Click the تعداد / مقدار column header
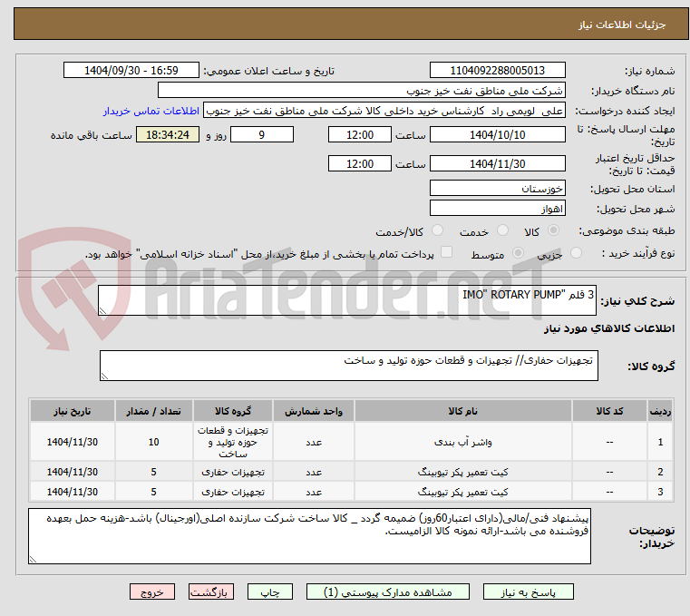 (x=153, y=411)
